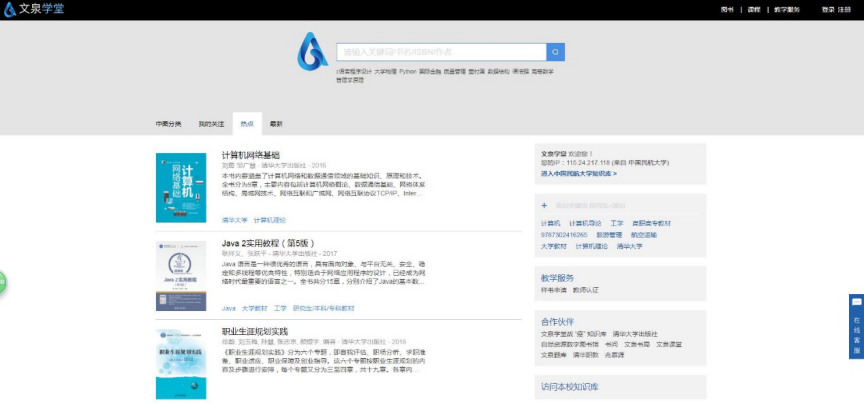Open the 计算机网络基础 book cover
This screenshot has width=864, height=407.
(181, 187)
